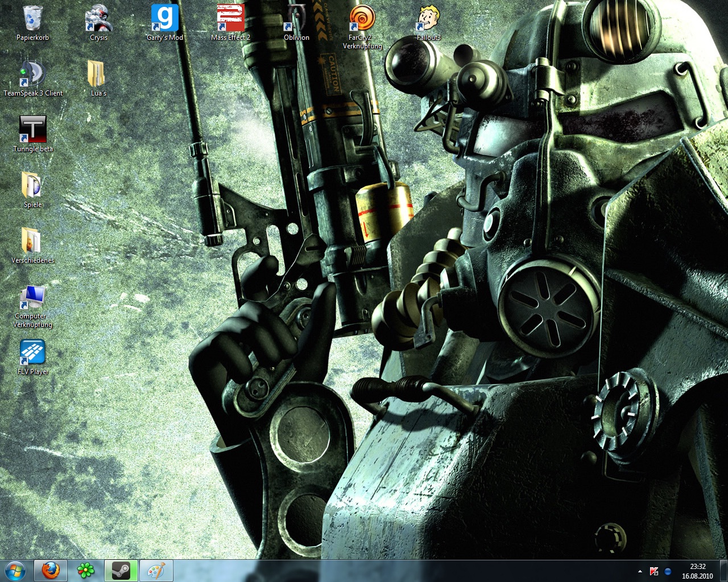Select the Crysis desktop shortcut
The width and height of the screenshot is (728, 582).
point(98,23)
